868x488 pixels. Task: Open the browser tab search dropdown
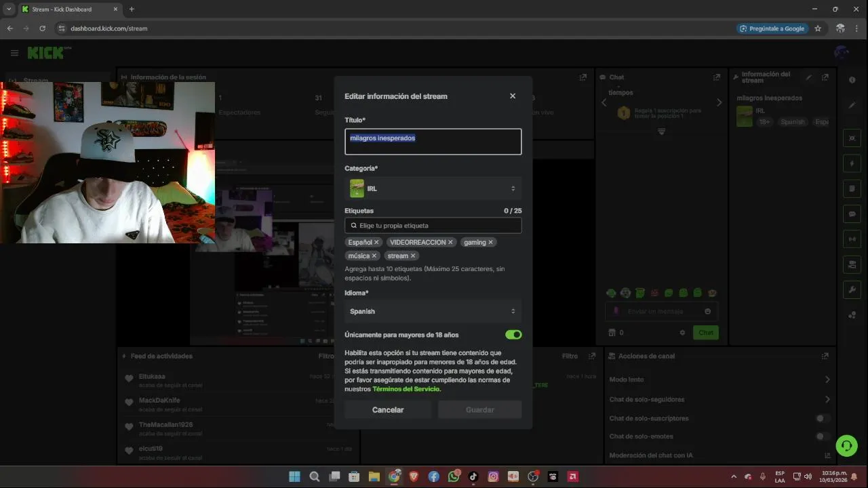(8, 9)
